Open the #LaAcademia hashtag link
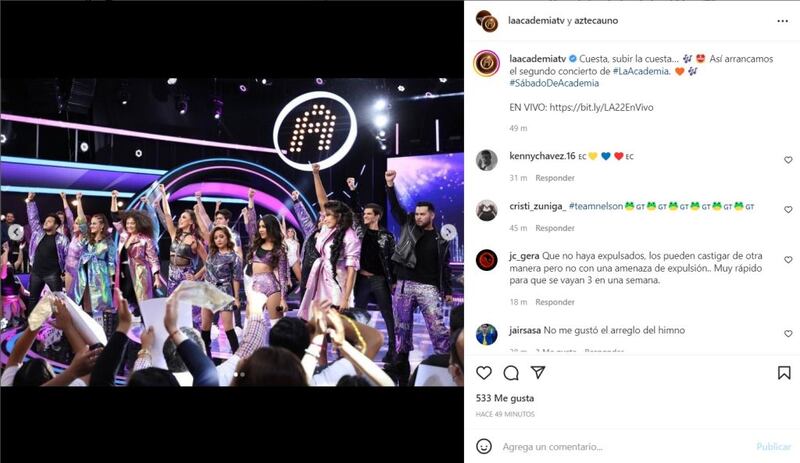The width and height of the screenshot is (800, 463). tap(641, 71)
